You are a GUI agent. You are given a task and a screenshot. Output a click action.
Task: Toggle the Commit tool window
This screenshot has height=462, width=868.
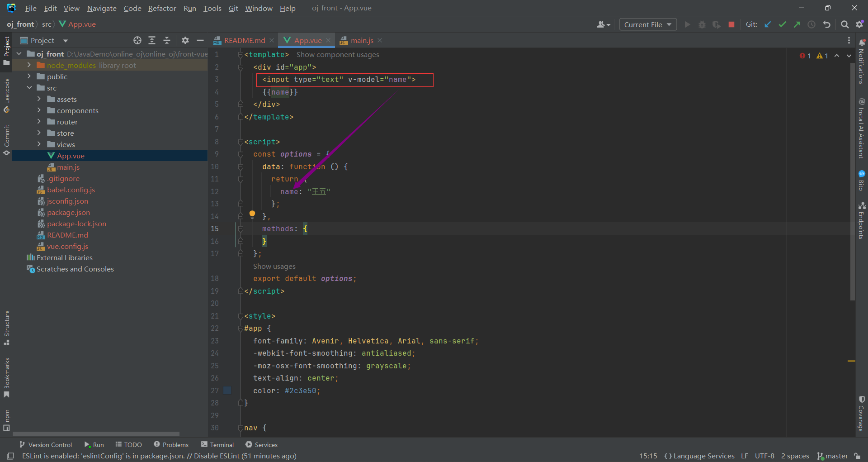(x=6, y=140)
